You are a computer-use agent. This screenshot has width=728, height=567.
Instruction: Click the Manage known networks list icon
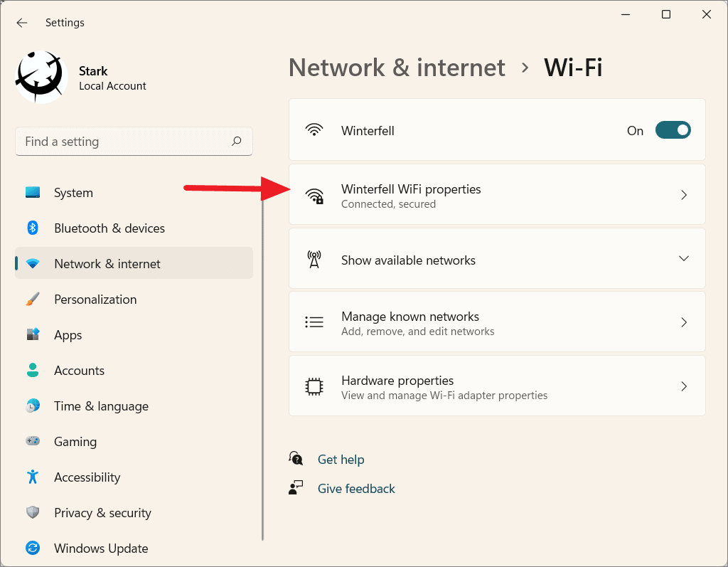(314, 322)
